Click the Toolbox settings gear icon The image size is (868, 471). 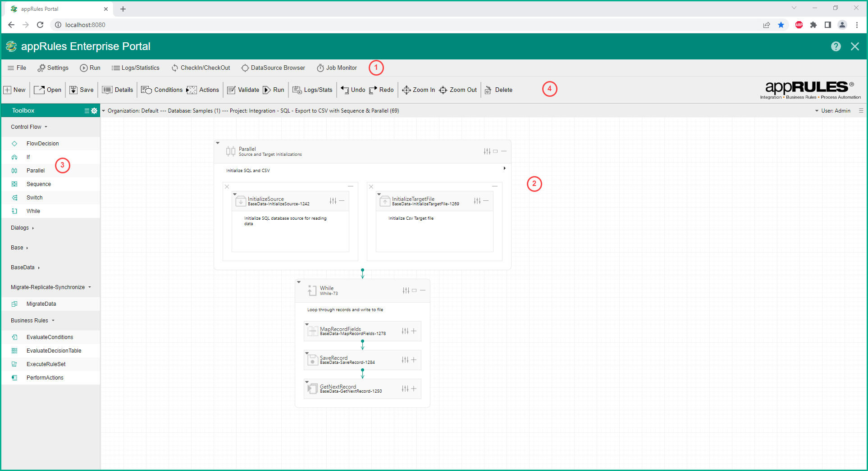pos(94,111)
